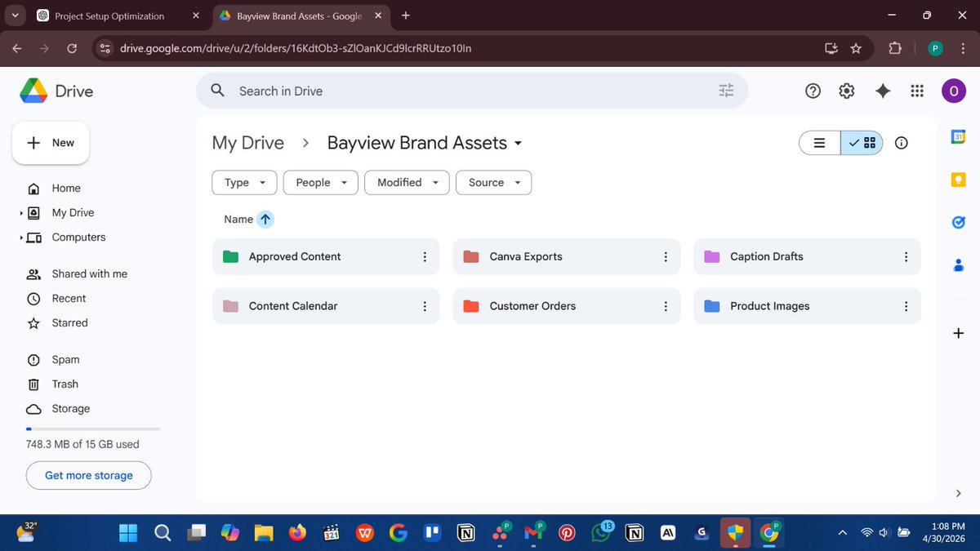Viewport: 980px width, 551px height.
Task: Open the Help icon in Drive
Action: 813,91
